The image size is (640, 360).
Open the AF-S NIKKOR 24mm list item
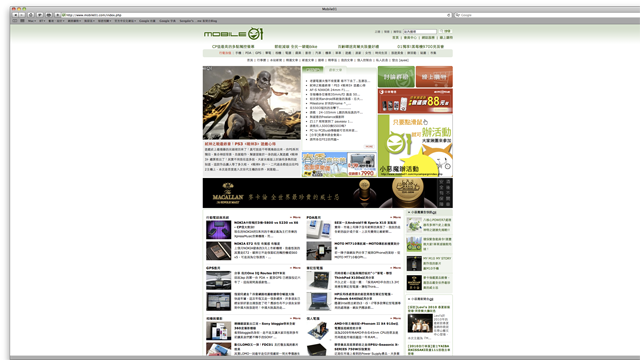tap(329, 90)
